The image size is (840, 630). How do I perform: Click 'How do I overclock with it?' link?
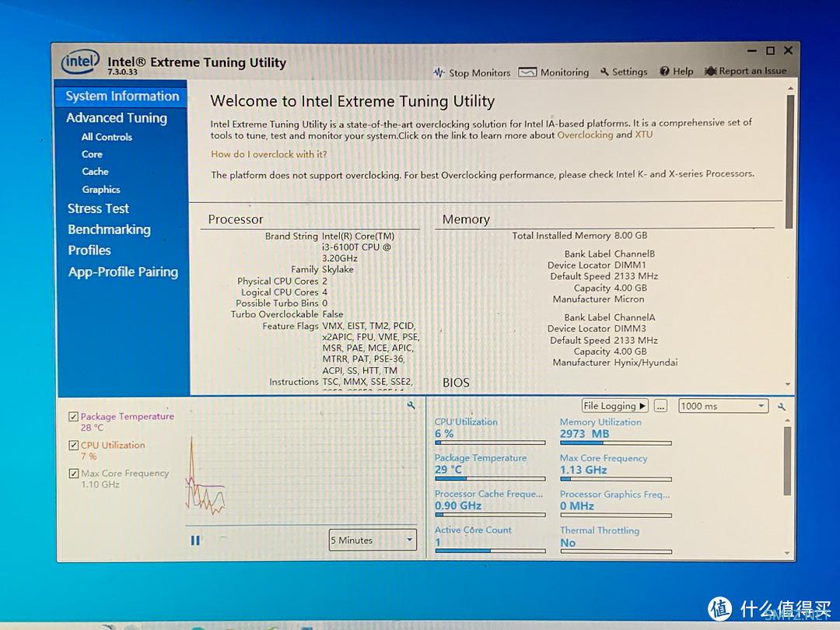tap(268, 154)
